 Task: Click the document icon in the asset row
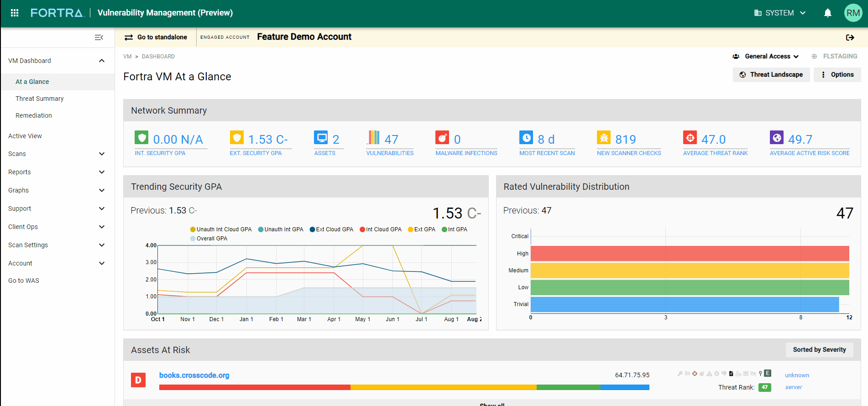point(731,374)
